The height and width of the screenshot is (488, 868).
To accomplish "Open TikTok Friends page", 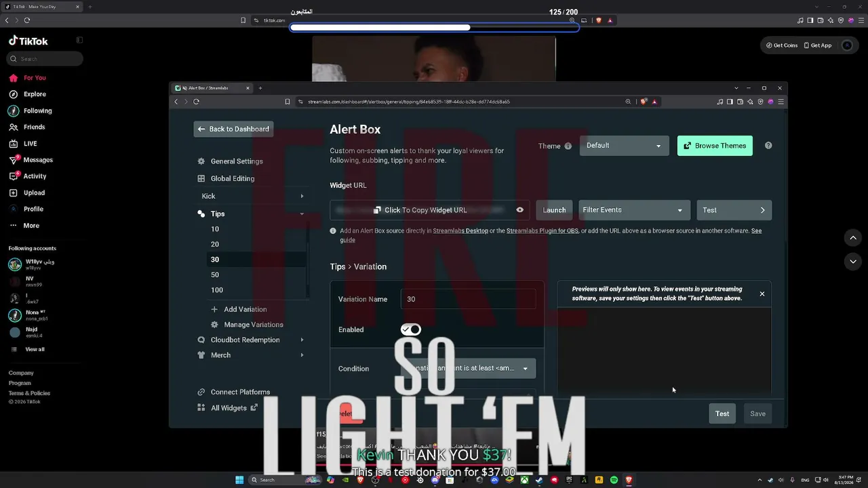I will pyautogui.click(x=34, y=127).
